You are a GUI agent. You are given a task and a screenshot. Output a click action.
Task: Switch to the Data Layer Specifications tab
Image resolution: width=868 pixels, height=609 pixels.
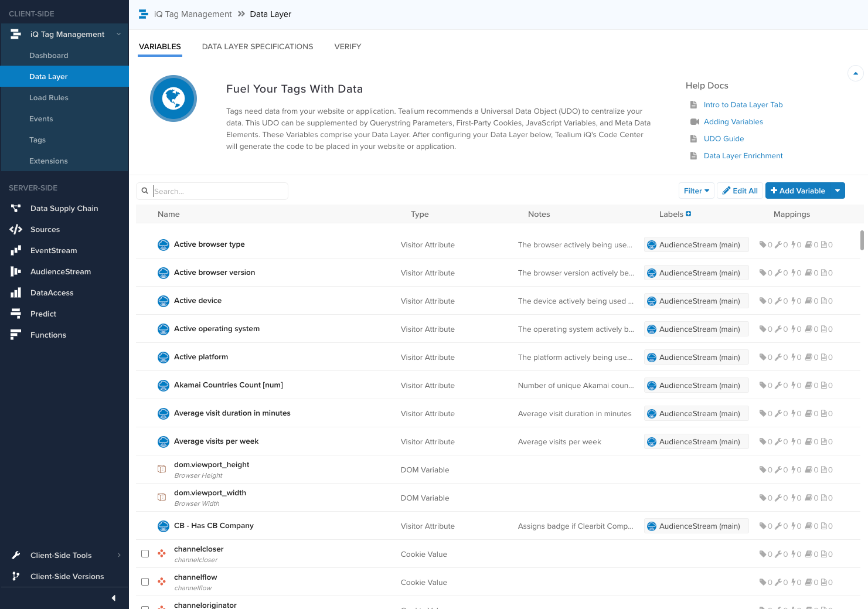pyautogui.click(x=257, y=46)
